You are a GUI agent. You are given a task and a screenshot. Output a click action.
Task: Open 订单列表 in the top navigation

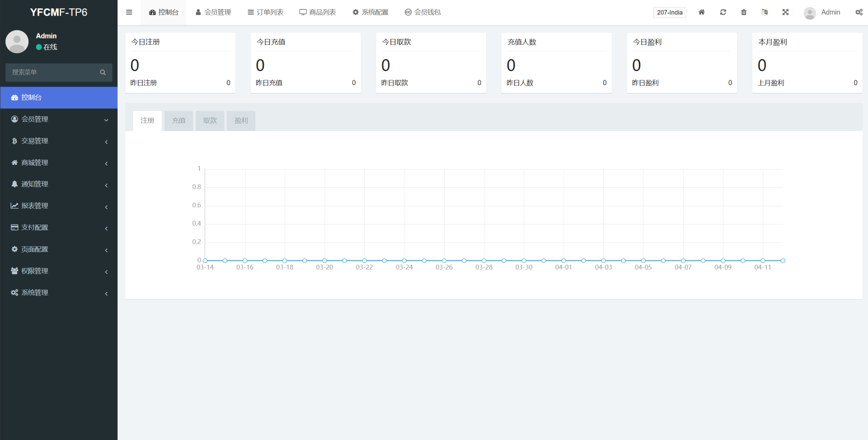tap(266, 12)
